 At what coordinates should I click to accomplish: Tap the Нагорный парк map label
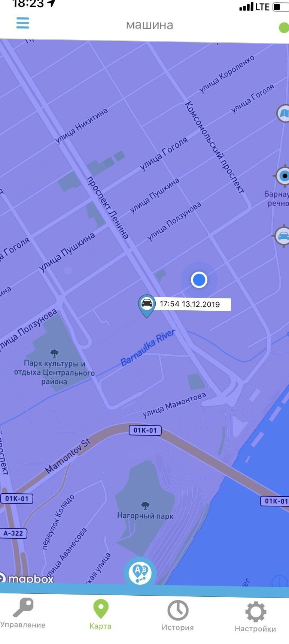(x=145, y=516)
